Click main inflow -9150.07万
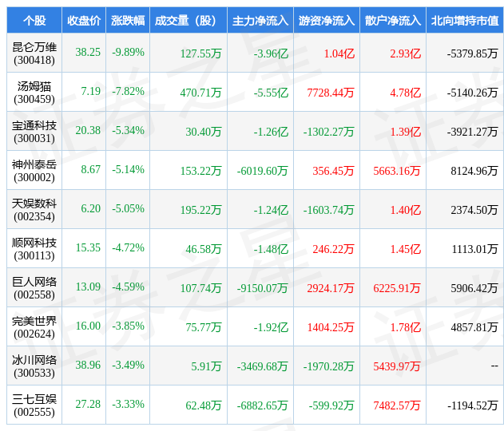This screenshot has height=431, width=504. click(262, 288)
